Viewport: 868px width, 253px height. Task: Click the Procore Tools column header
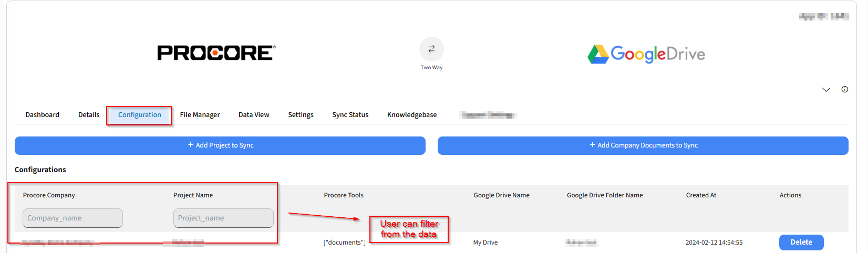point(344,195)
